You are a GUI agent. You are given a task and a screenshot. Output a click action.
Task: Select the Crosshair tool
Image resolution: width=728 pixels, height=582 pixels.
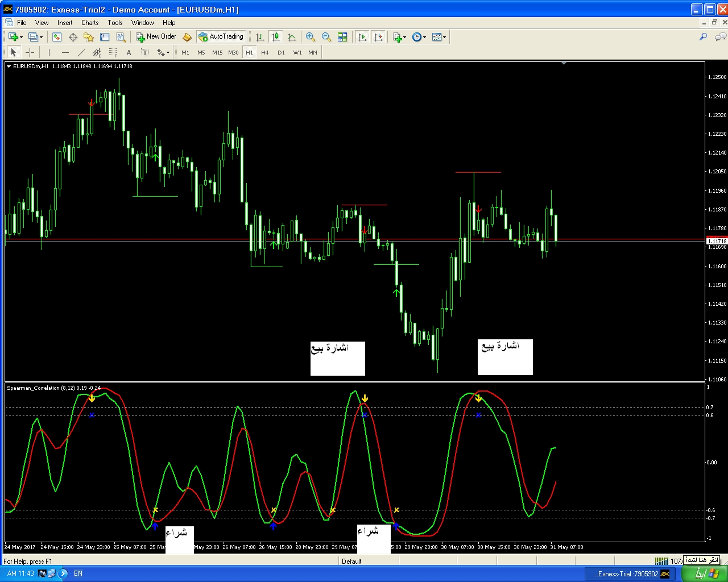[30, 52]
